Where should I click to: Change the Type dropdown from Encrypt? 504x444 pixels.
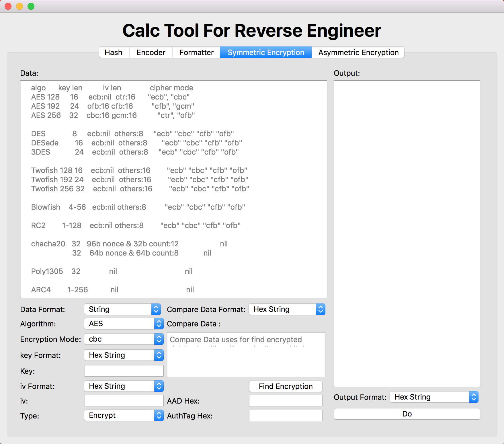[124, 415]
